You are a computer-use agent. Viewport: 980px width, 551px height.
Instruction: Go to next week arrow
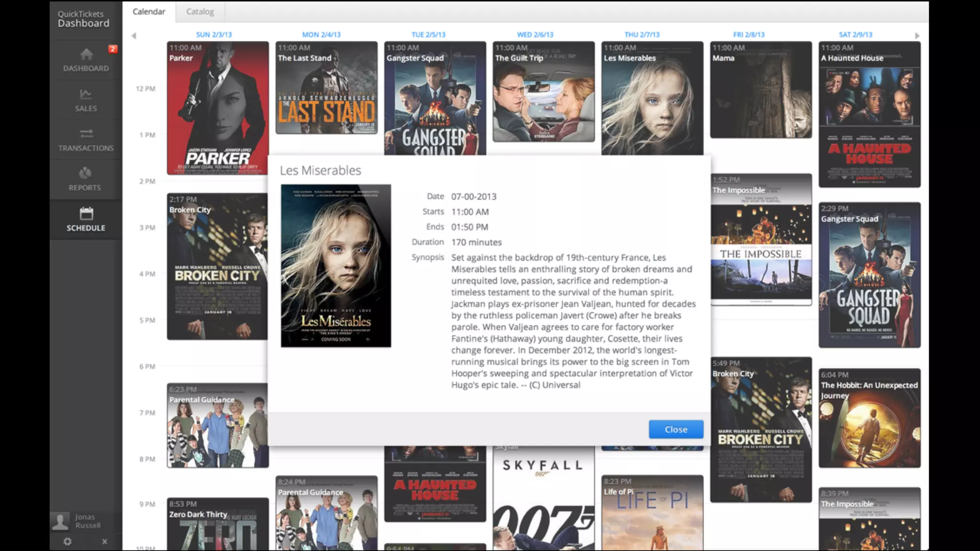(917, 36)
